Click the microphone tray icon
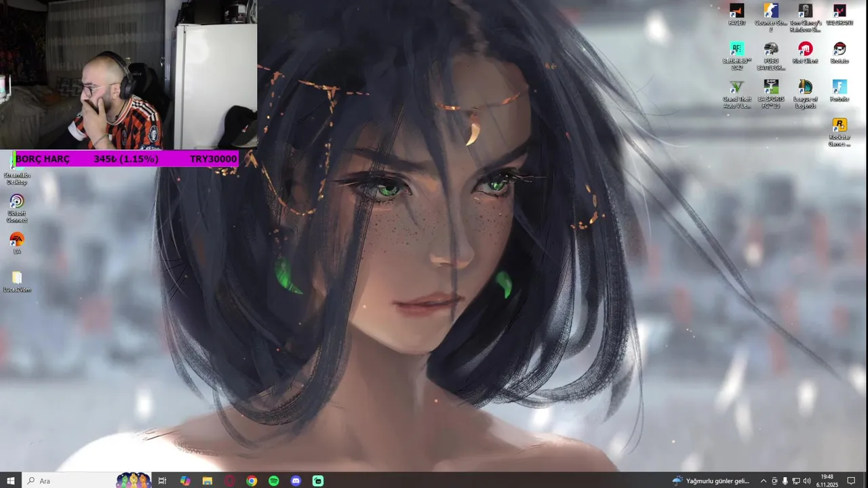Image resolution: width=868 pixels, height=488 pixels. 785,481
